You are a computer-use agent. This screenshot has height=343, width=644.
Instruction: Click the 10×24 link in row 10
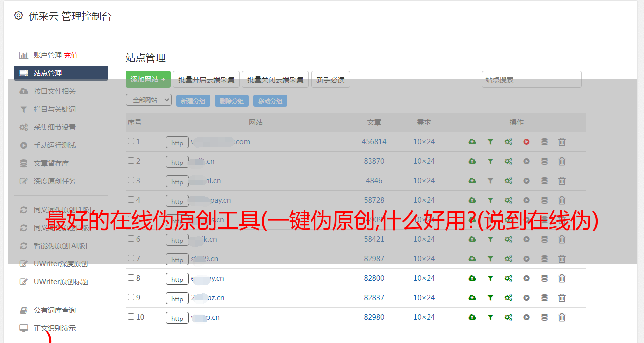tap(424, 317)
